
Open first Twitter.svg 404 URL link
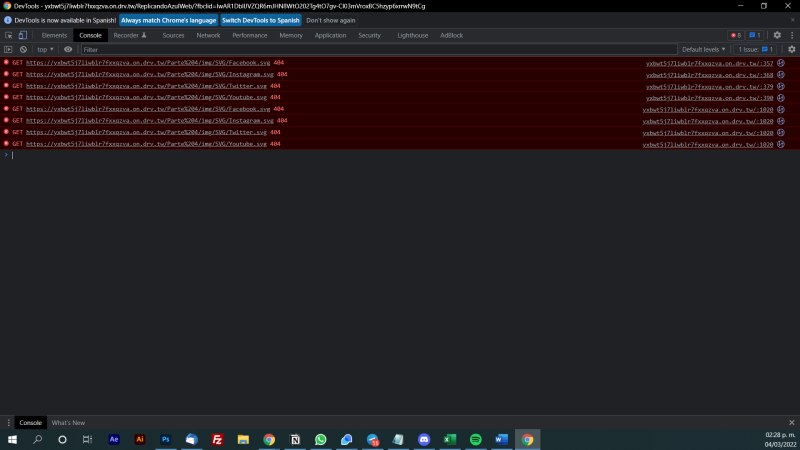pyautogui.click(x=146, y=86)
